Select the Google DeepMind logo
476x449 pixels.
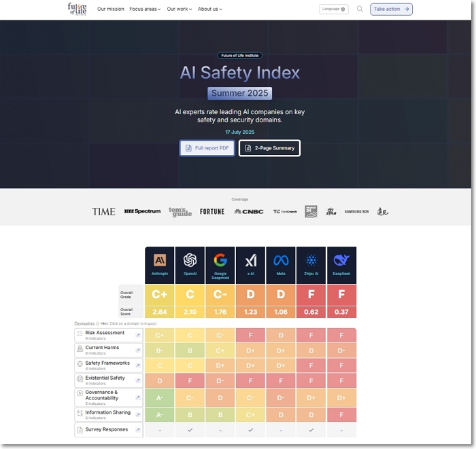pos(220,260)
